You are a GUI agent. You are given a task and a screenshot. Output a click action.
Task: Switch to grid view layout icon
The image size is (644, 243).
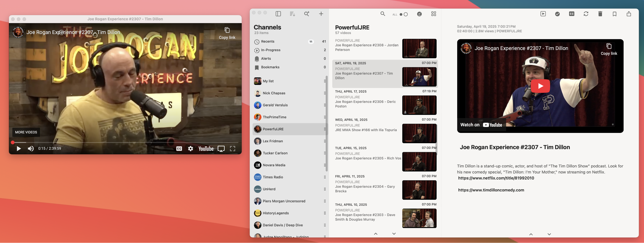click(433, 14)
